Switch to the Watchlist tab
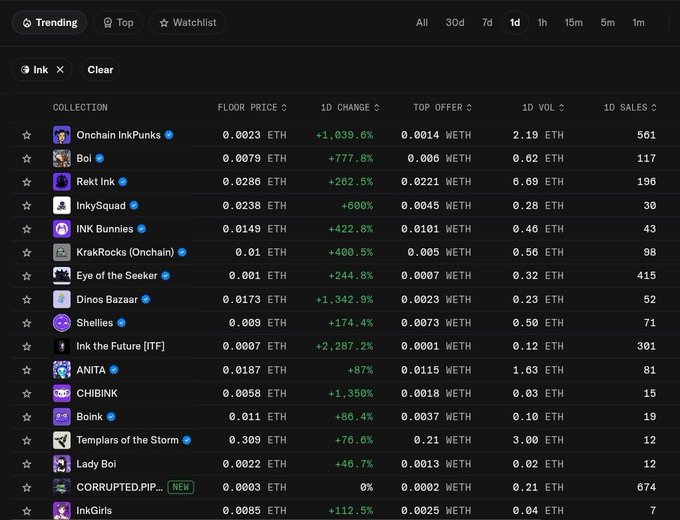Image resolution: width=680 pixels, height=520 pixels. click(187, 23)
